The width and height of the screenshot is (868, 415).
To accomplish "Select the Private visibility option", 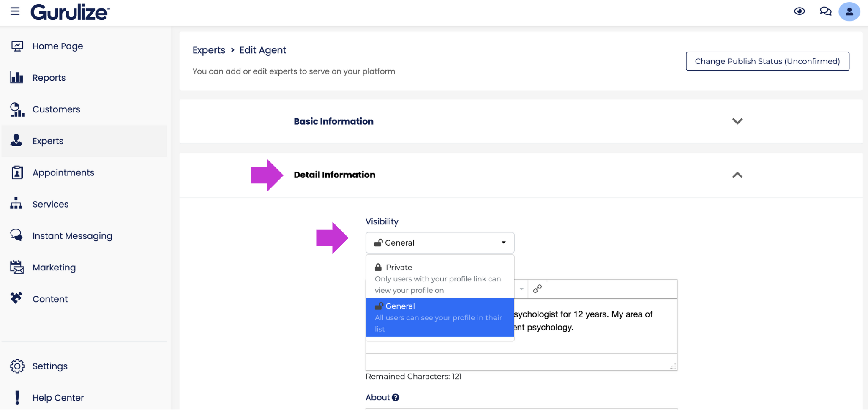I will click(x=439, y=278).
